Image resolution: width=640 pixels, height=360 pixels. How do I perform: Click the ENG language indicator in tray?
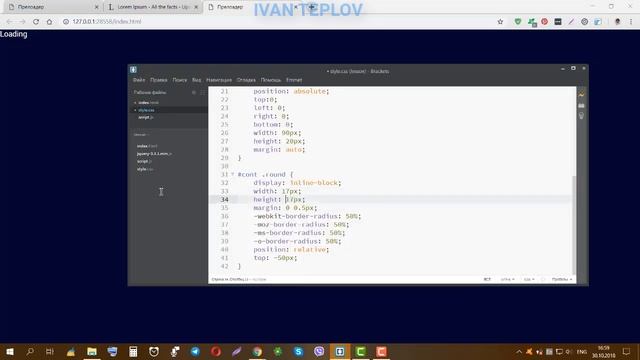[x=582, y=351]
